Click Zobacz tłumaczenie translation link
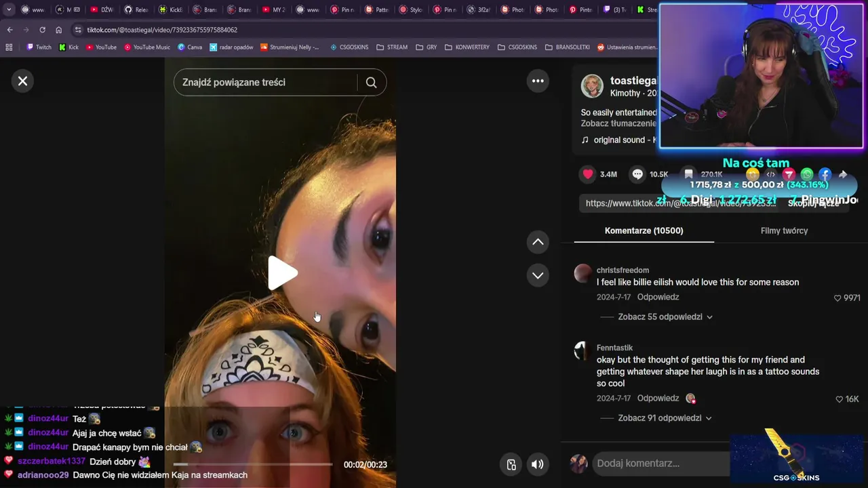The image size is (868, 488). pyautogui.click(x=618, y=123)
